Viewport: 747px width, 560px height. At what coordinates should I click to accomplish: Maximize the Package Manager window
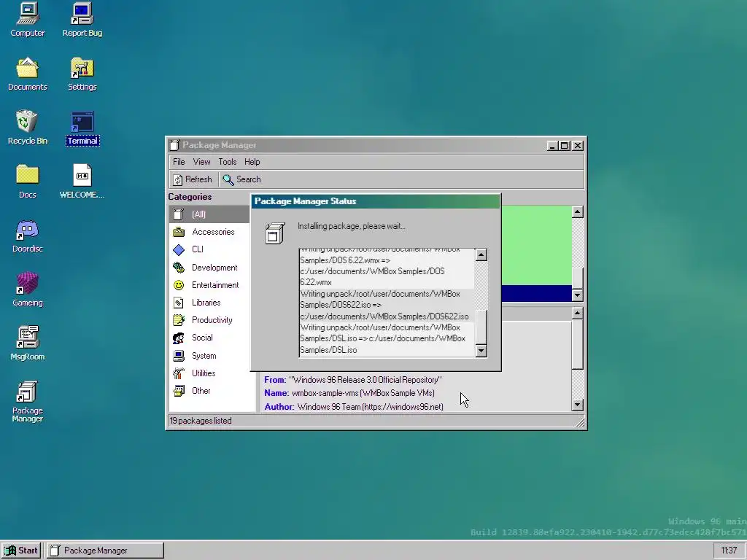[x=565, y=146]
